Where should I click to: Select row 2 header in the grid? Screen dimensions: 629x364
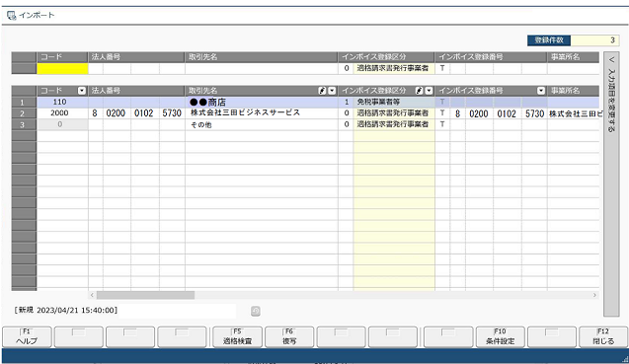(x=24, y=113)
